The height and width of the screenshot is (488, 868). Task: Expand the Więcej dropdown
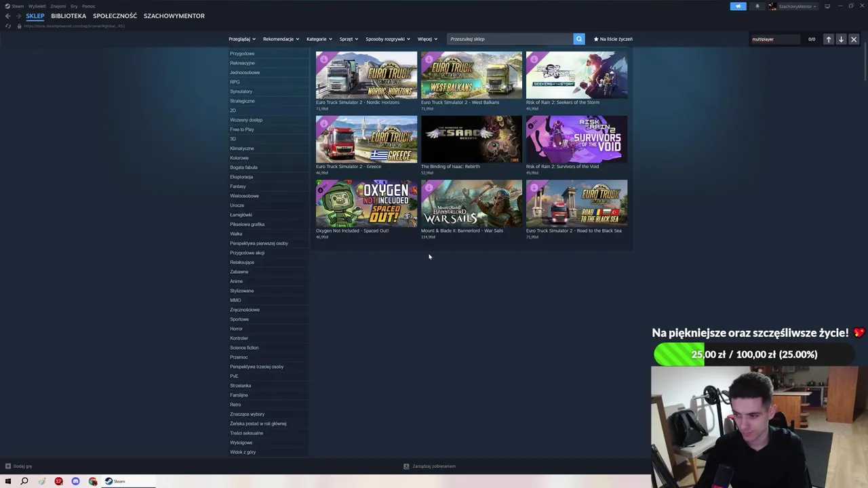[x=427, y=39]
